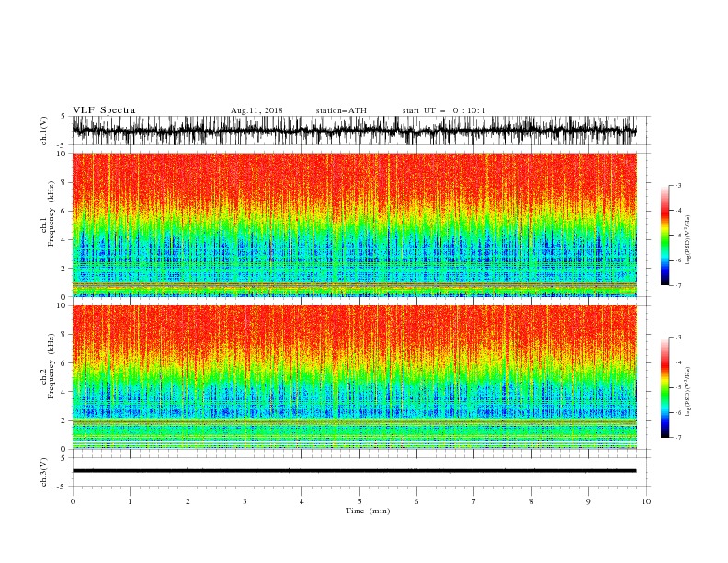Viewport: 728px width, 563px height.
Task: Click inside the ch.2 spectrogram panel
Action: (x=354, y=377)
